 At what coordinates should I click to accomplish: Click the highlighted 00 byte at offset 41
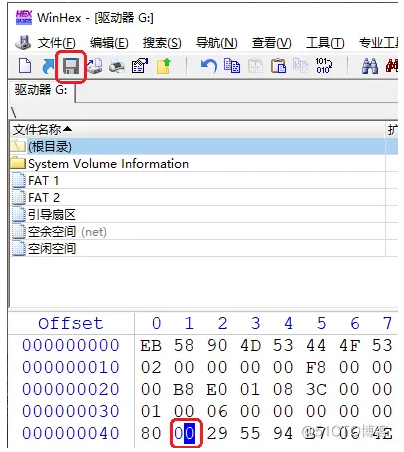tap(185, 433)
